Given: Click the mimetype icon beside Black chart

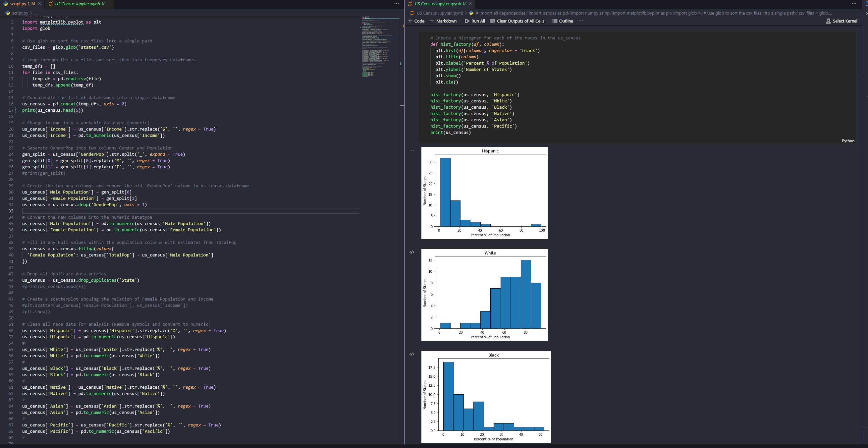Looking at the screenshot, I should coord(412,354).
